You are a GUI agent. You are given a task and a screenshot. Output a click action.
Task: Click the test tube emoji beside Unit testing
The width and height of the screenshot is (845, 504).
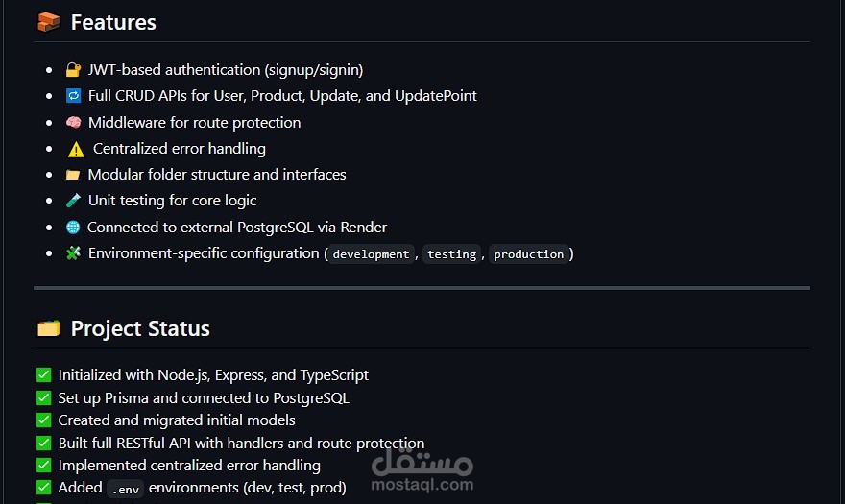tap(73, 201)
